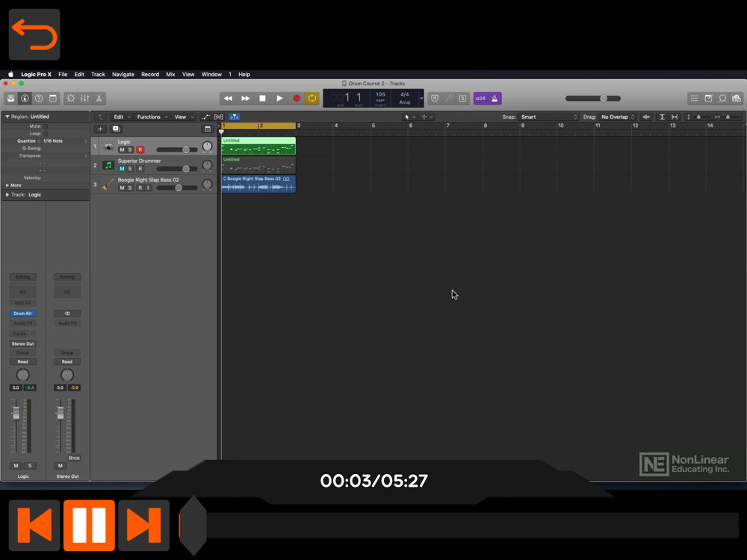Viewport: 747px width, 560px height.
Task: Click the drum kit icon on Logic track
Action: (x=108, y=146)
